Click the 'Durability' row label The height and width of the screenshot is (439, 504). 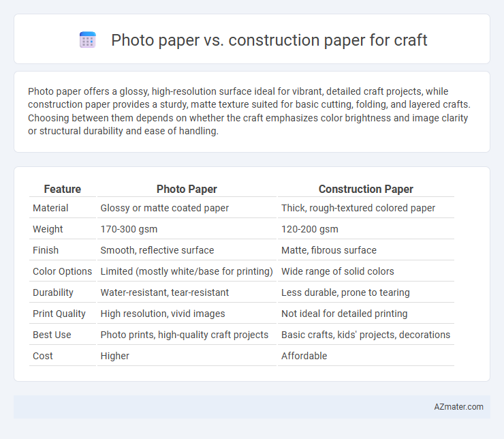pyautogui.click(x=53, y=292)
